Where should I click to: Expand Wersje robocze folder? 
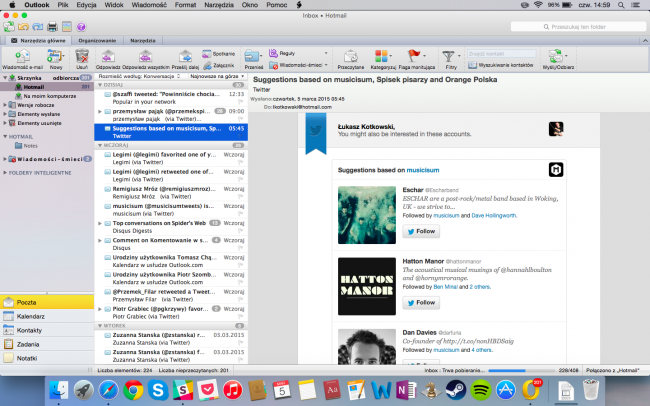pyautogui.click(x=5, y=105)
